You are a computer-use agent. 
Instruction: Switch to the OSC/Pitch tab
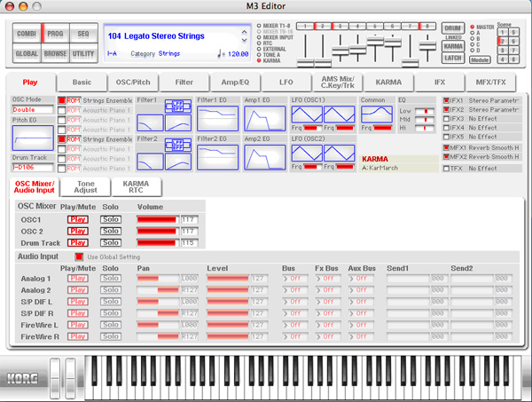(x=133, y=83)
